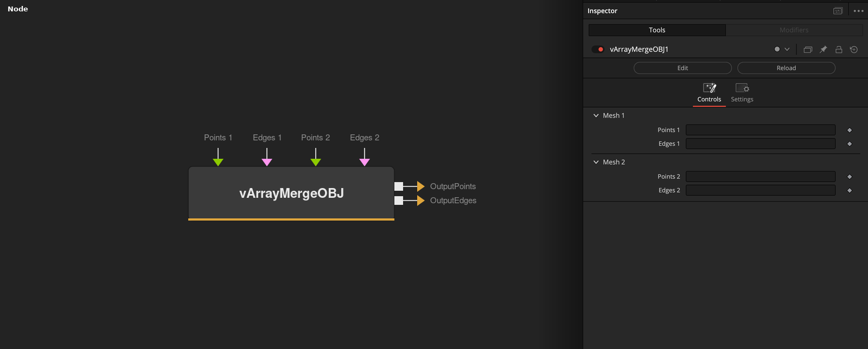
Task: Switch to the Tools tab
Action: (657, 30)
